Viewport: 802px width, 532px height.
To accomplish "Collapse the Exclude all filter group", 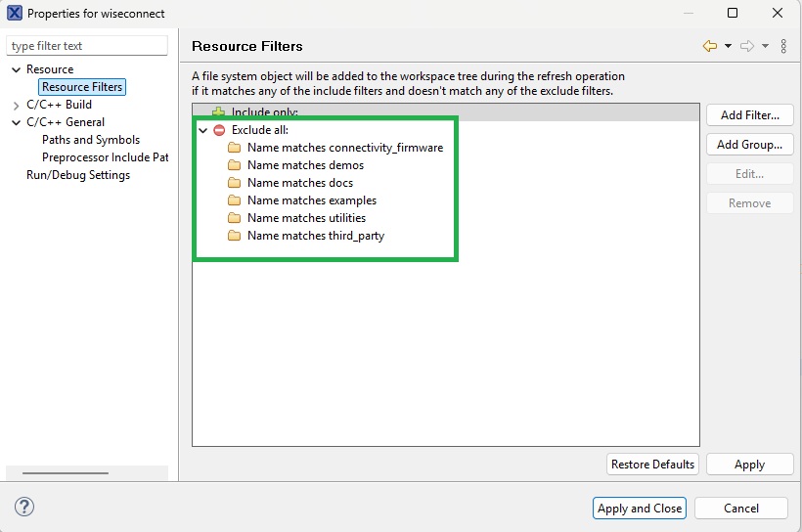I will pos(202,130).
